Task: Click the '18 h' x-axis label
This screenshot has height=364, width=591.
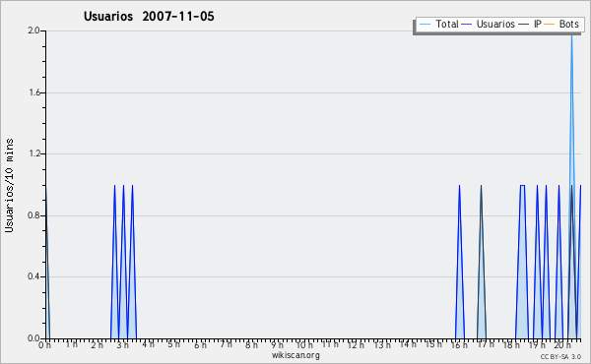Action: (x=511, y=345)
